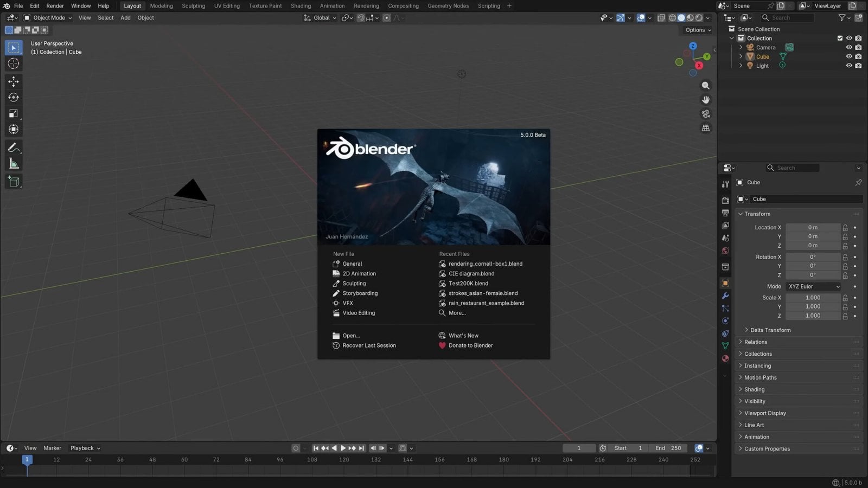Select the Move tool
868x488 pixels.
(x=13, y=81)
